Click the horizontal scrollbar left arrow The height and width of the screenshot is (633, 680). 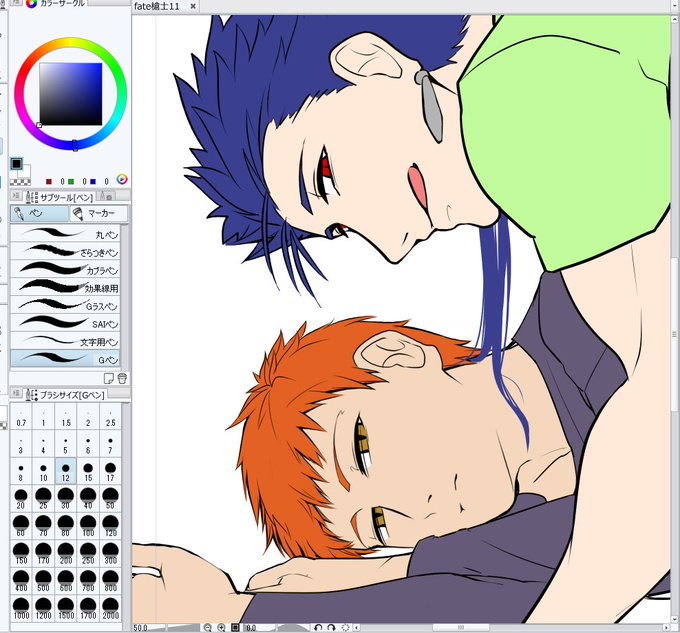[x=357, y=627]
